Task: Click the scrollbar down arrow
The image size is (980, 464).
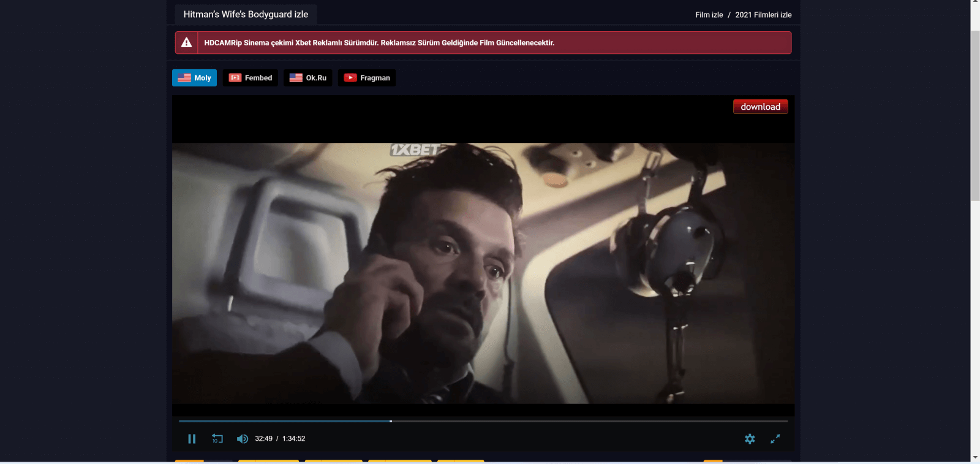Action: tap(975, 458)
